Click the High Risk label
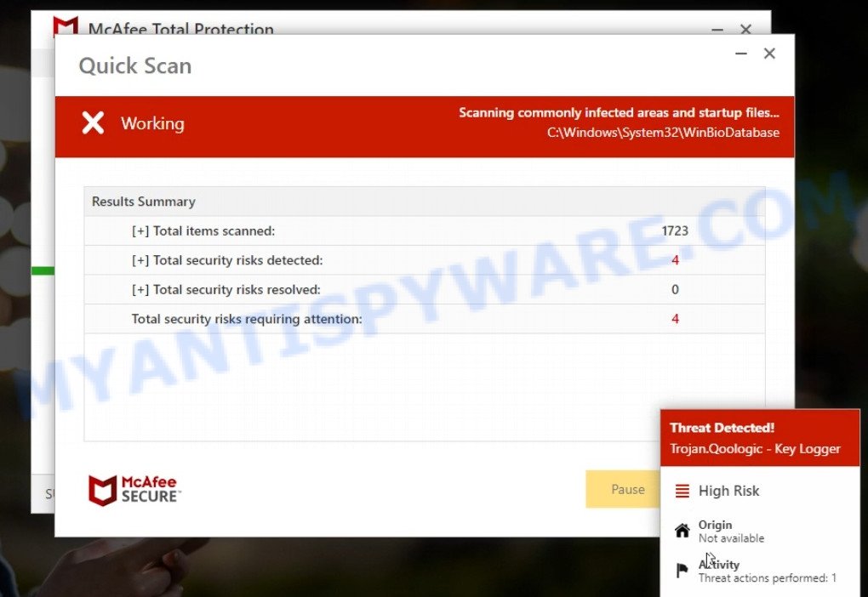The width and height of the screenshot is (868, 597). [728, 491]
